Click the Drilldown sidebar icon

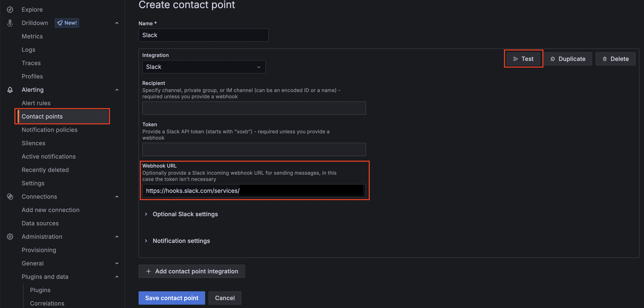[x=10, y=23]
